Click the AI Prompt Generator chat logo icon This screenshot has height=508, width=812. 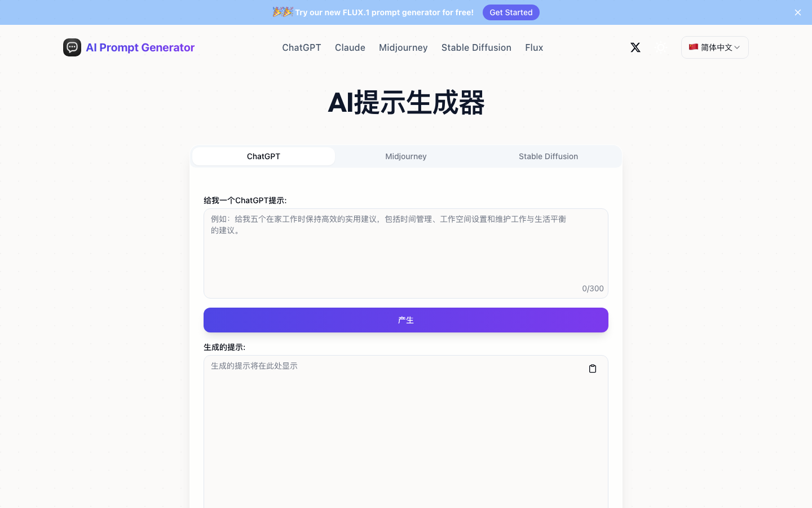(72, 47)
